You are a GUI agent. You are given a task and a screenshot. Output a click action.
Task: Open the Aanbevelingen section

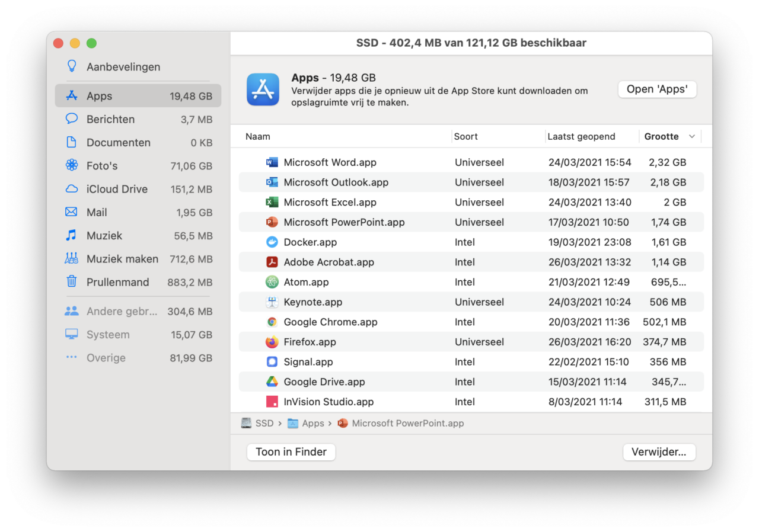[x=138, y=67]
